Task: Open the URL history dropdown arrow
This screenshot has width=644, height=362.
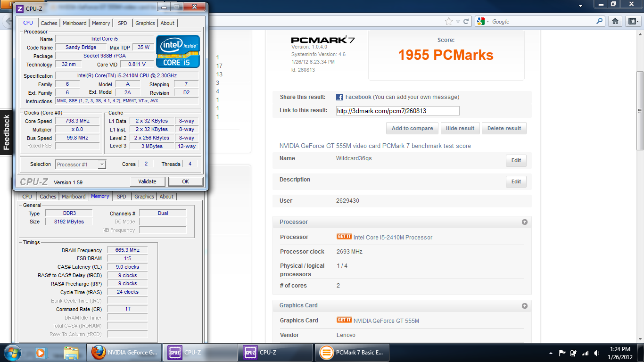Action: 458,22
